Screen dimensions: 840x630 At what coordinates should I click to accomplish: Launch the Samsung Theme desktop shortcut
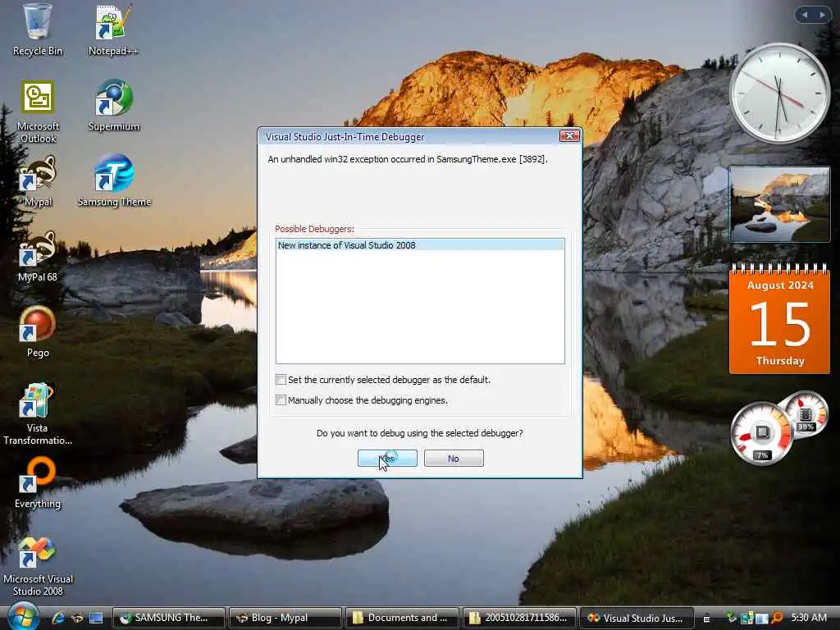point(114,180)
